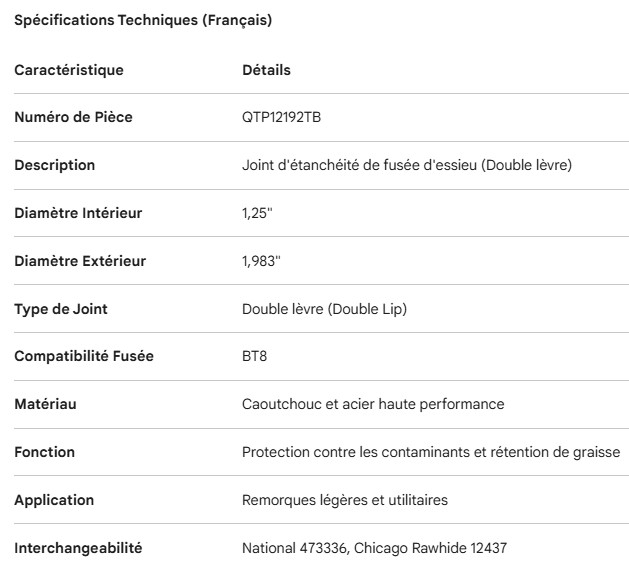Select the 'Description' row label
The height and width of the screenshot is (565, 629).
(54, 165)
